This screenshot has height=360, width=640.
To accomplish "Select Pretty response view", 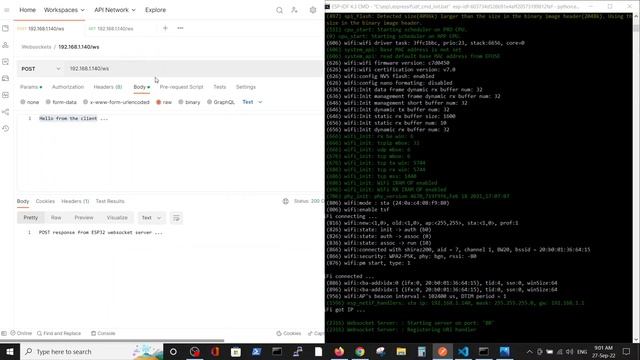I will pos(31,218).
